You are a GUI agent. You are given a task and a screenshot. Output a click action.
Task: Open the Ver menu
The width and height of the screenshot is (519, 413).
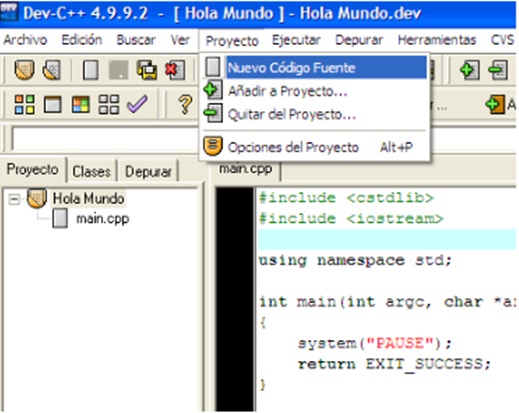tap(180, 40)
